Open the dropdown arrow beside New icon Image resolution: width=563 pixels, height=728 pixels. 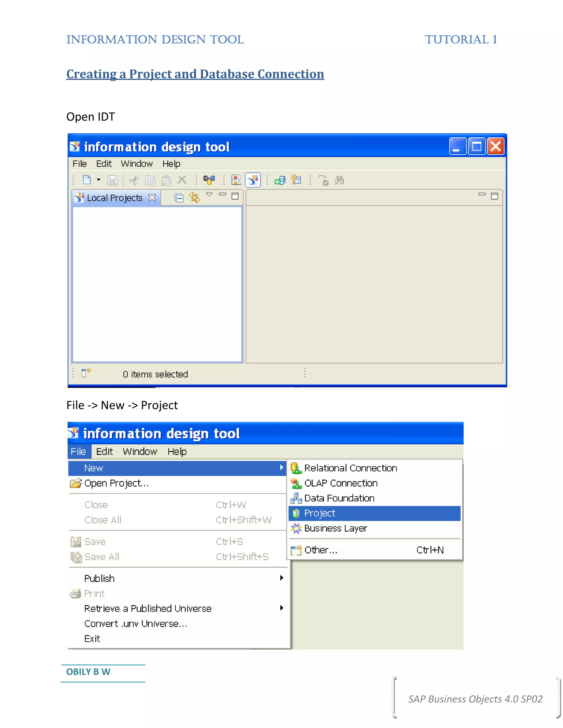tap(98, 180)
